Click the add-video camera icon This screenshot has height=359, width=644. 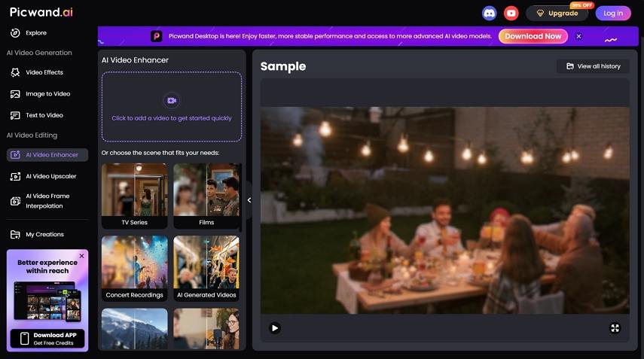click(x=172, y=101)
